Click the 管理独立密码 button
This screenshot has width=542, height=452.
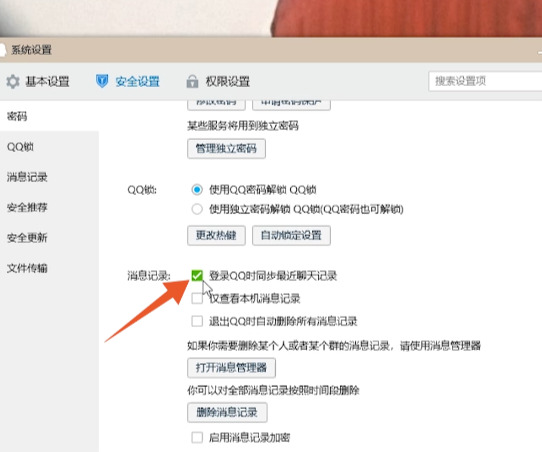226,149
